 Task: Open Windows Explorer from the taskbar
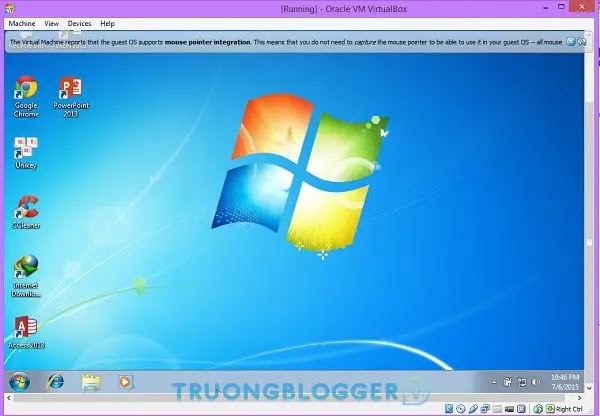tap(91, 382)
